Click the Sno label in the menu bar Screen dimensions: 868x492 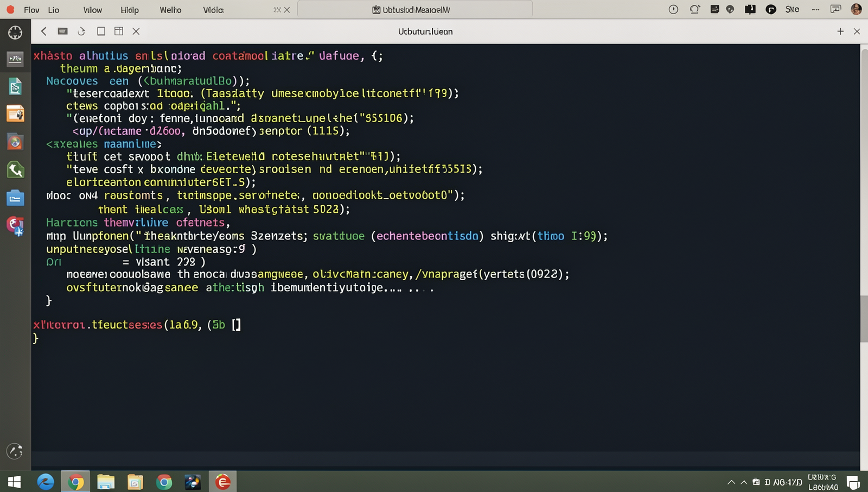click(x=792, y=9)
